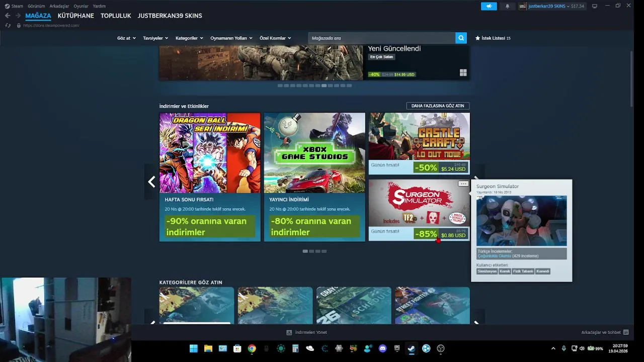Switch to the KÜTÜPHANE tab
This screenshot has width=644, height=362.
coord(75,16)
